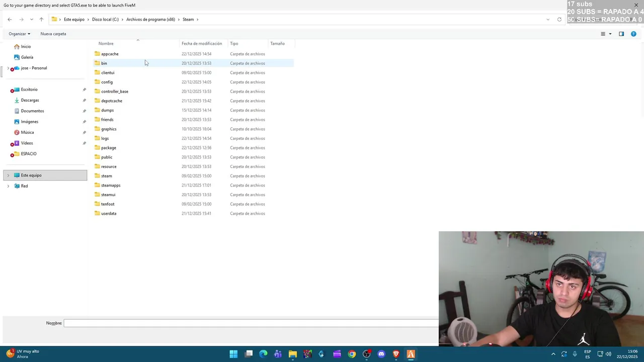Click the ESP language indicator
644x362 pixels.
click(588, 354)
